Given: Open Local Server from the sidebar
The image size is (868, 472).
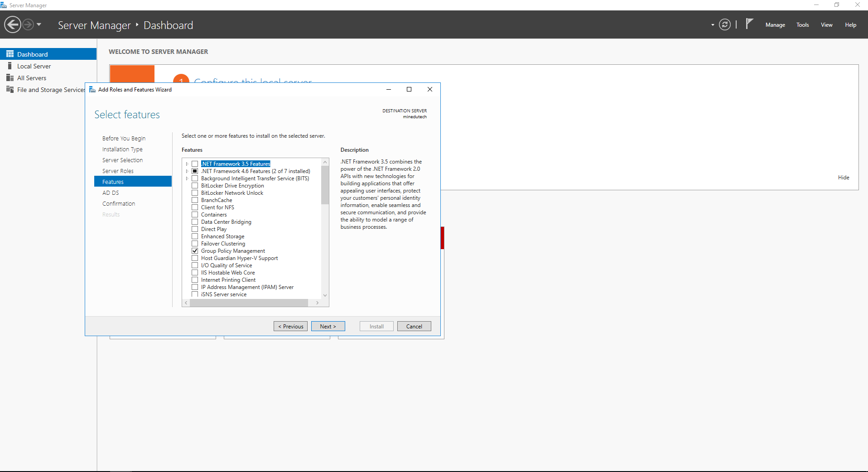Looking at the screenshot, I should pos(34,66).
